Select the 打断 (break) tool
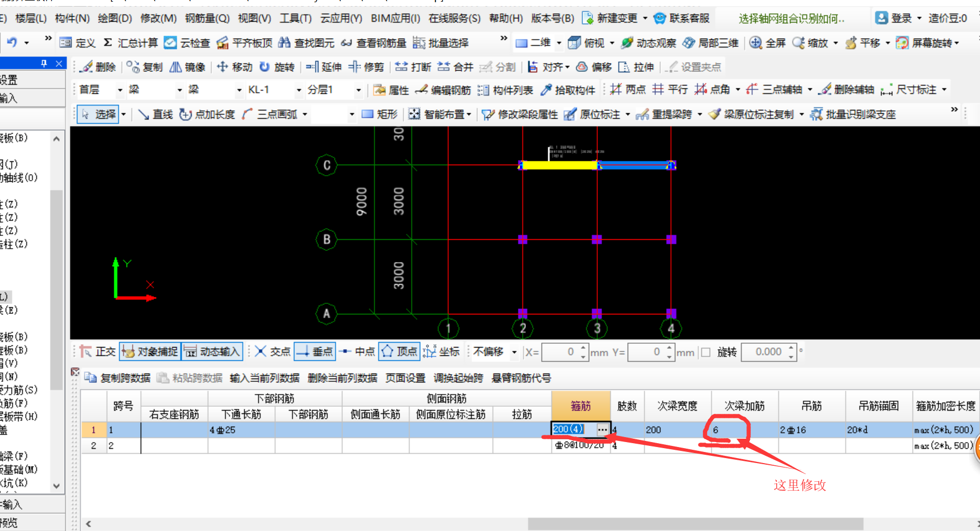The image size is (980, 531). [x=413, y=67]
